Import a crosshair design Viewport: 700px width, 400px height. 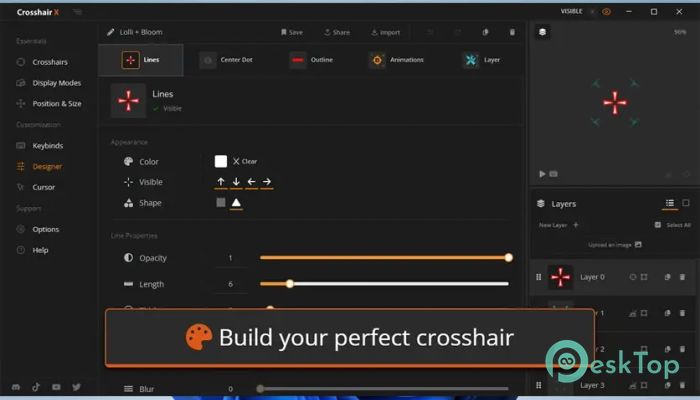point(385,32)
